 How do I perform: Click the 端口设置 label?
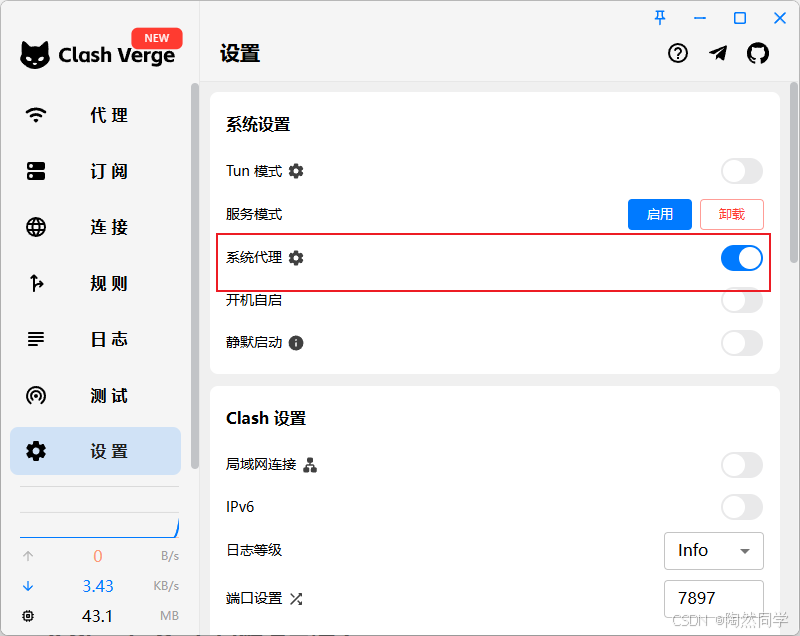(254, 598)
